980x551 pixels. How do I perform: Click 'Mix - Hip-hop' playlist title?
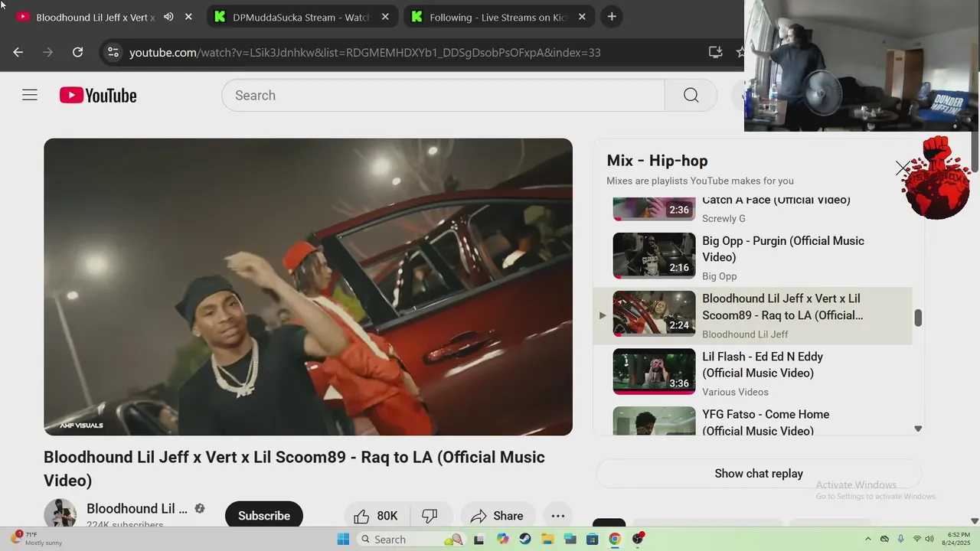tap(657, 161)
